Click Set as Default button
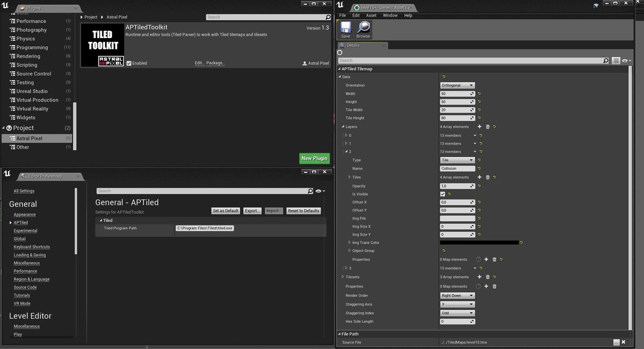This screenshot has height=349, width=644. tap(225, 211)
